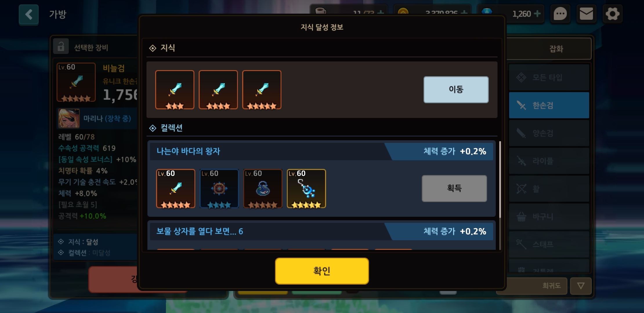This screenshot has height=313, width=644.
Task: Switch to the 잡화 tab
Action: (556, 49)
